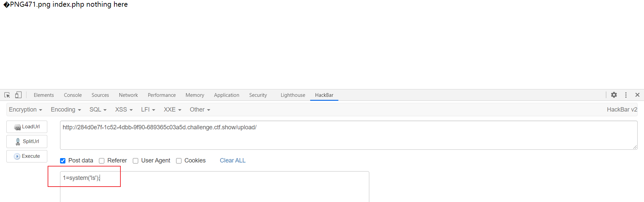The width and height of the screenshot is (644, 202).
Task: Click the HackBar v2 label
Action: click(622, 110)
